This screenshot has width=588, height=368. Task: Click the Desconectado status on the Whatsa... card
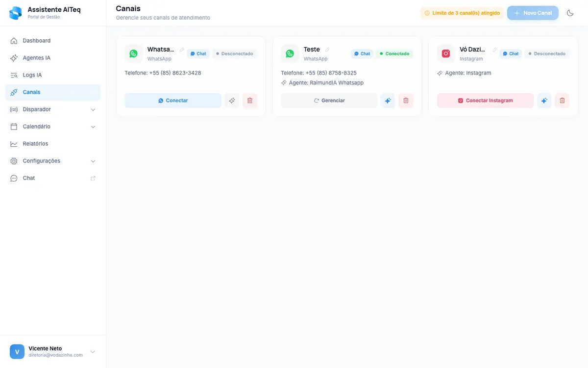pyautogui.click(x=234, y=53)
